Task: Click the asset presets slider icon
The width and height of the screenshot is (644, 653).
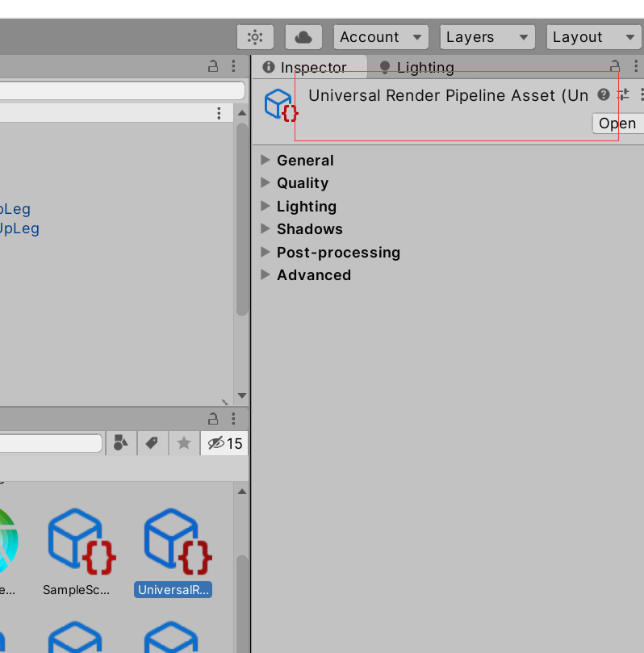Action: (623, 95)
